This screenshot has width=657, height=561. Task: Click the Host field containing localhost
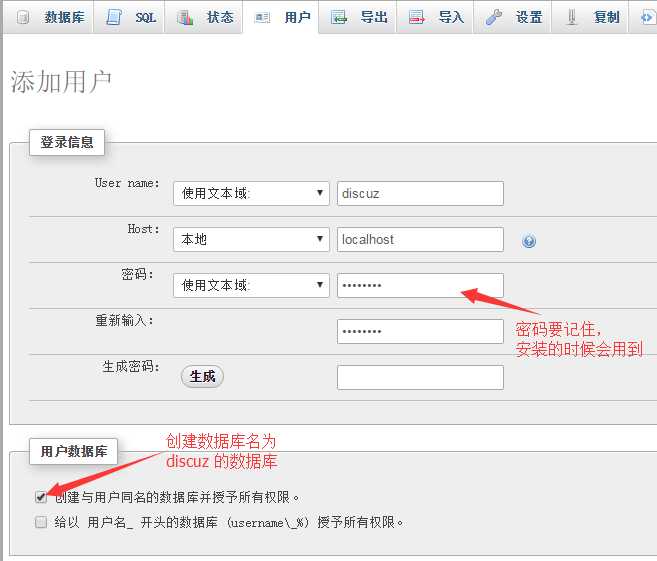pyautogui.click(x=420, y=240)
